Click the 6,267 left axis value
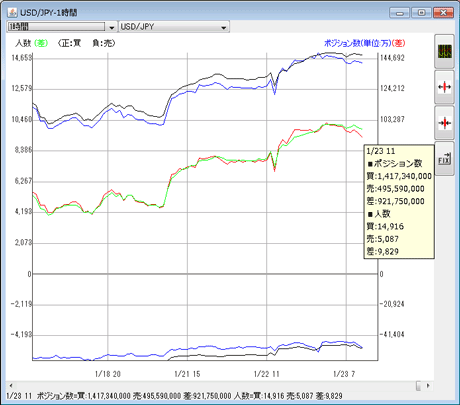The height and width of the screenshot is (405, 460). click(23, 181)
